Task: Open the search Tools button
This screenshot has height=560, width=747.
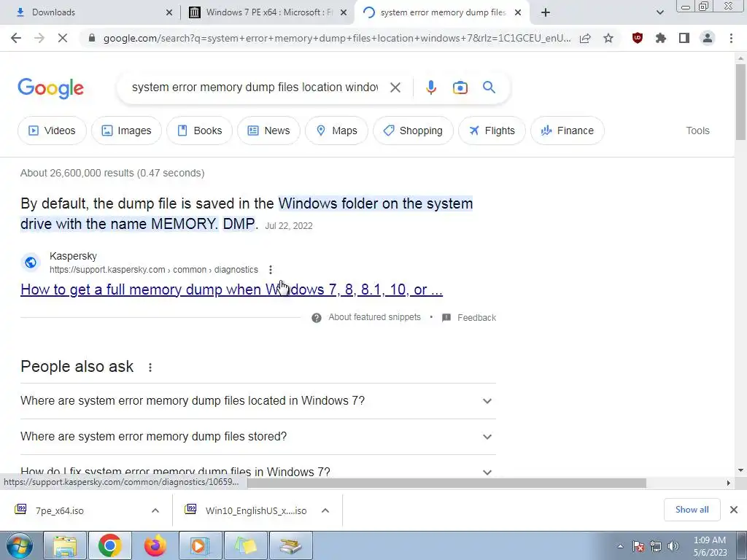Action: click(x=697, y=131)
